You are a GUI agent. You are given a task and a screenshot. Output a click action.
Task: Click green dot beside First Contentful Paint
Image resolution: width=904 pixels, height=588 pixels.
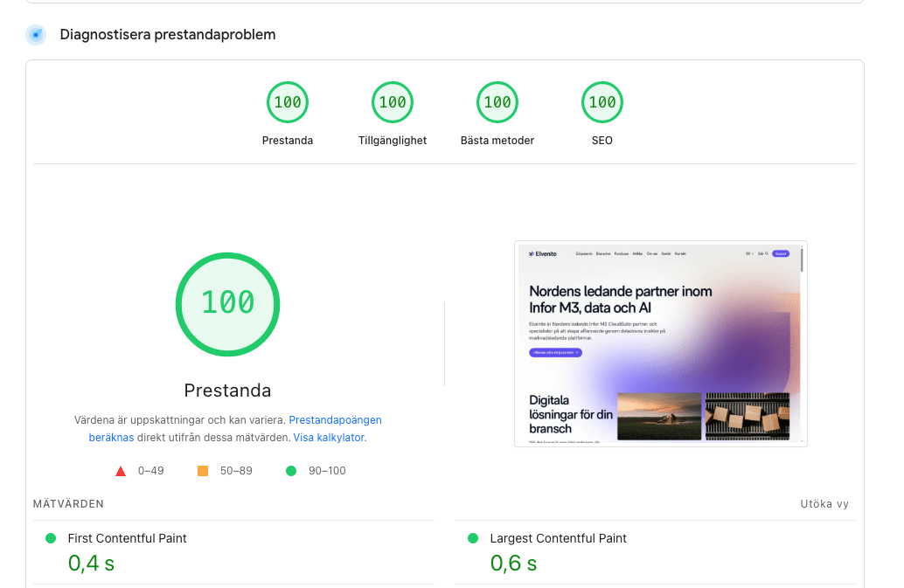51,538
